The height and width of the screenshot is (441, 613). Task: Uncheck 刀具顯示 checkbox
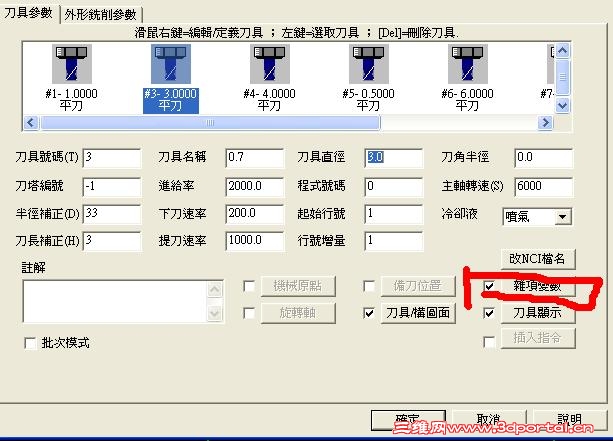489,313
